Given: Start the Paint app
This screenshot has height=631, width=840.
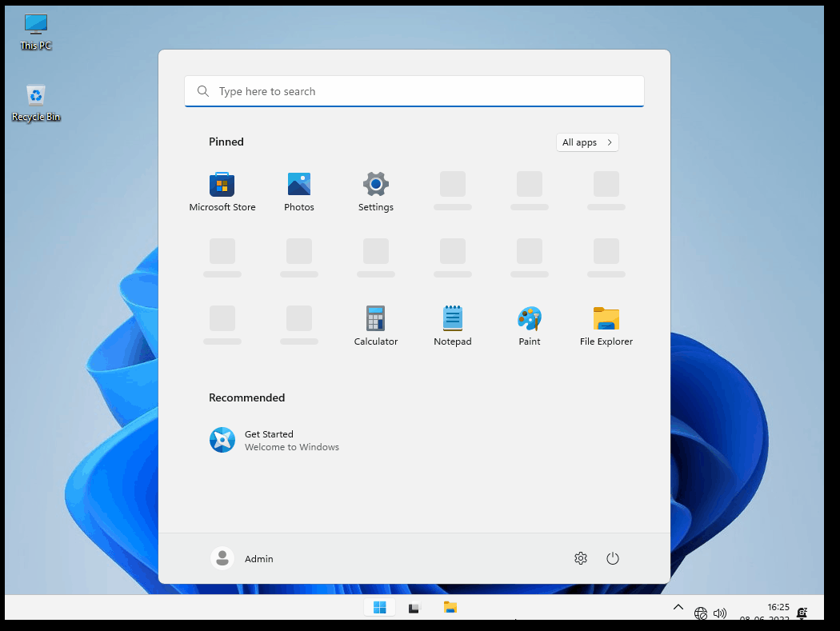Looking at the screenshot, I should click(530, 325).
